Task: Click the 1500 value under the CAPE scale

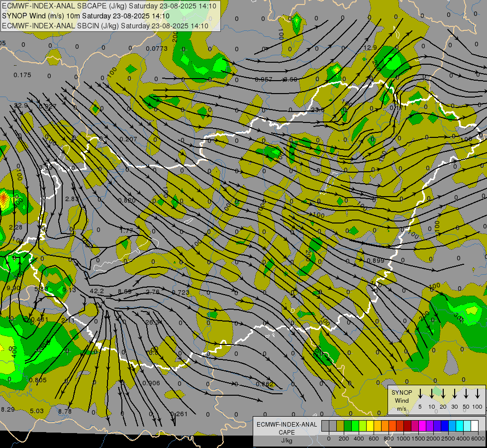Action: click(x=418, y=439)
